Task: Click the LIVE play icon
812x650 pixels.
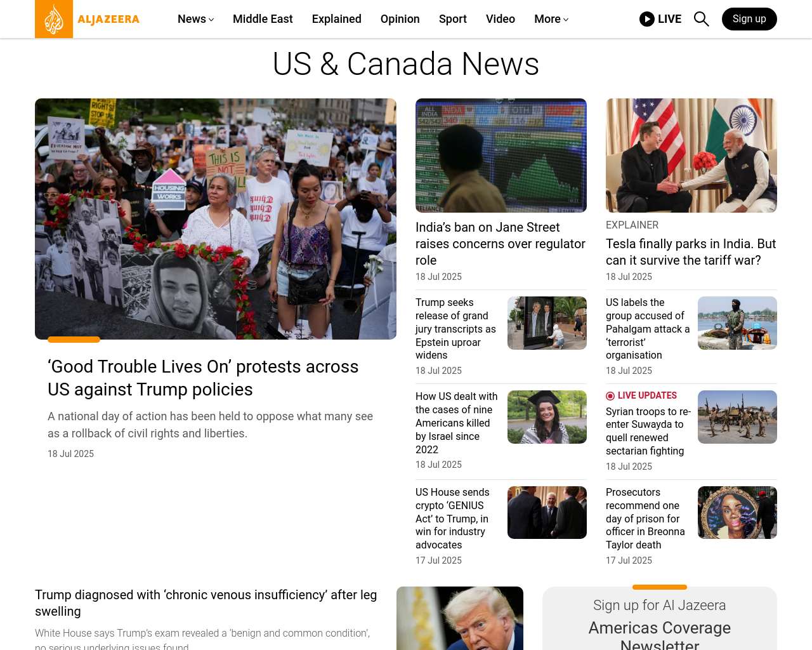Action: [646, 19]
